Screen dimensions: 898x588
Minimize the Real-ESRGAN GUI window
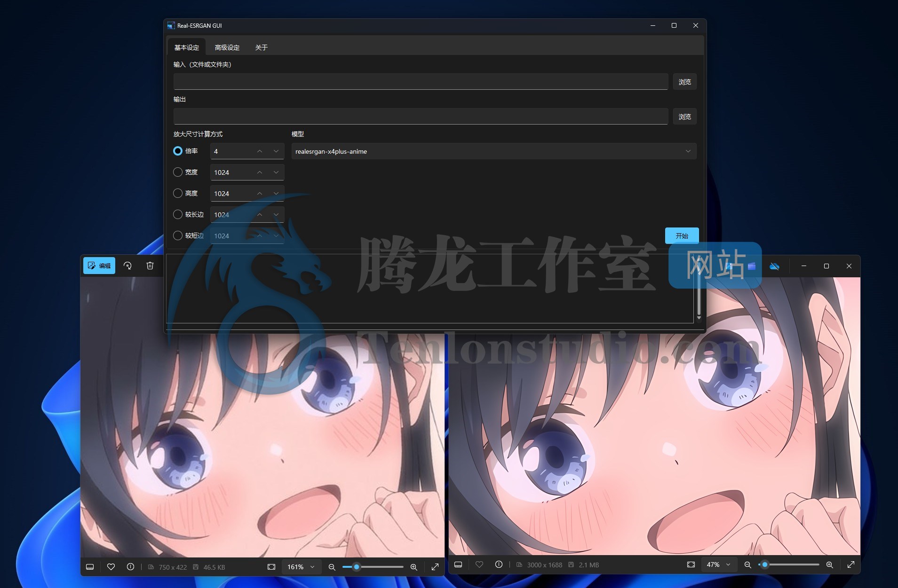[x=653, y=25]
